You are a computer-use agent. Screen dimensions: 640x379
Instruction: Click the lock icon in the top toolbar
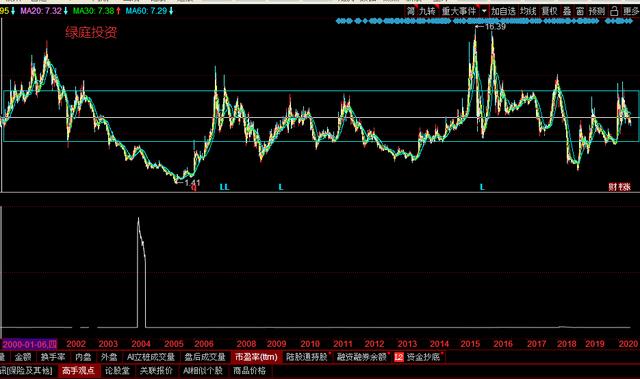[614, 11]
